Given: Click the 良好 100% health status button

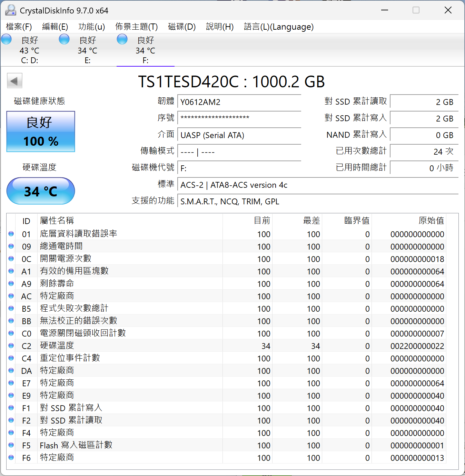Looking at the screenshot, I should point(40,132).
